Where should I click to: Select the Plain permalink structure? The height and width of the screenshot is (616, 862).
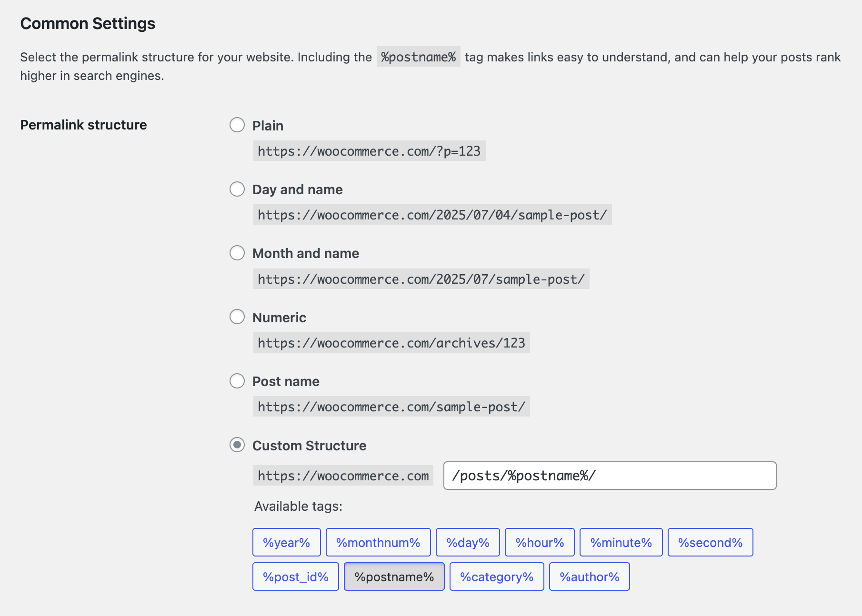pos(237,125)
